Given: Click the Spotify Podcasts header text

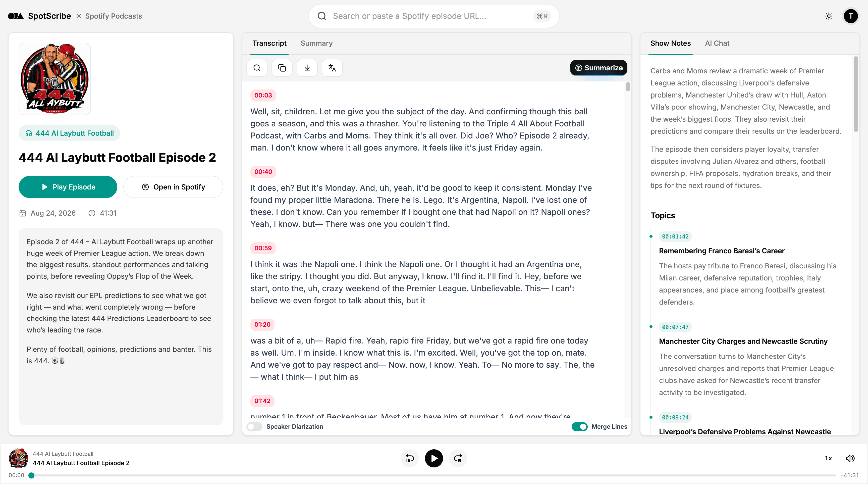Looking at the screenshot, I should click(113, 16).
